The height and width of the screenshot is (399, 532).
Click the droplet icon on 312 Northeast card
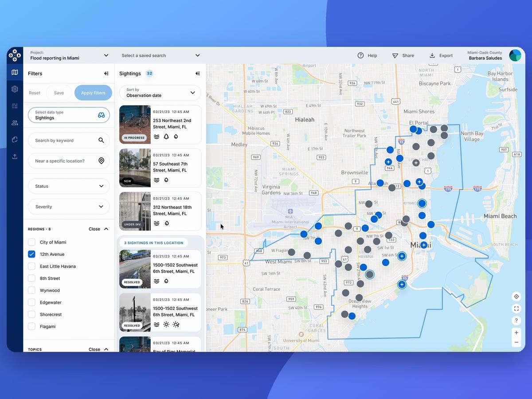(x=166, y=223)
